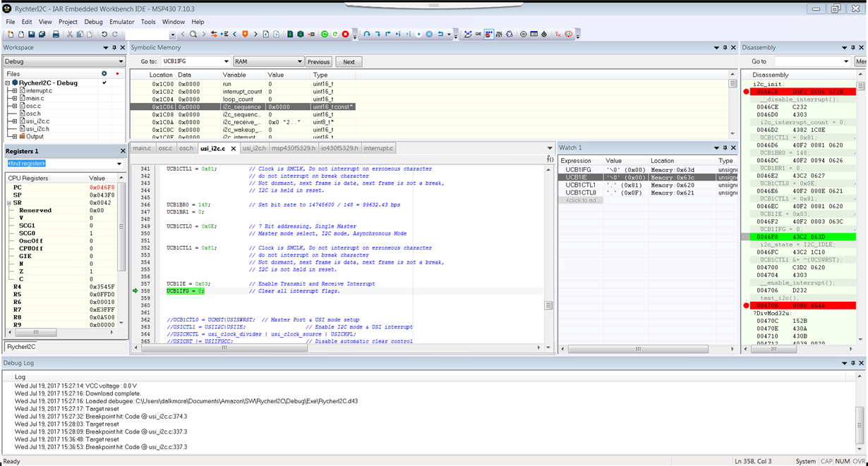Open the Debug configuration dropdown in Workspace
This screenshot has width=868, height=466.
pyautogui.click(x=119, y=61)
